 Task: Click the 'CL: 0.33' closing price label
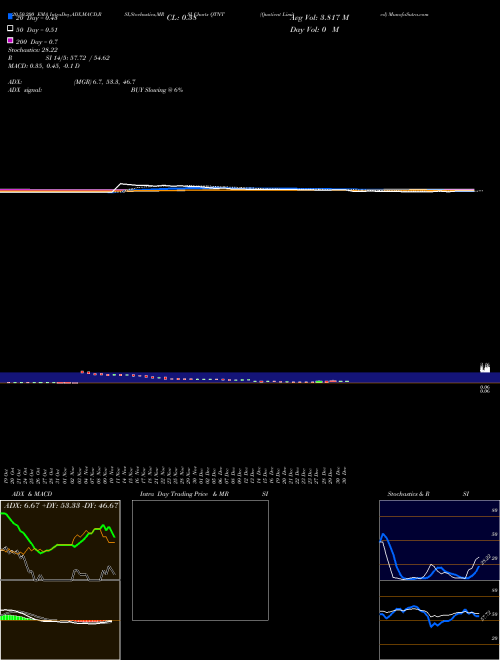[x=181, y=18]
